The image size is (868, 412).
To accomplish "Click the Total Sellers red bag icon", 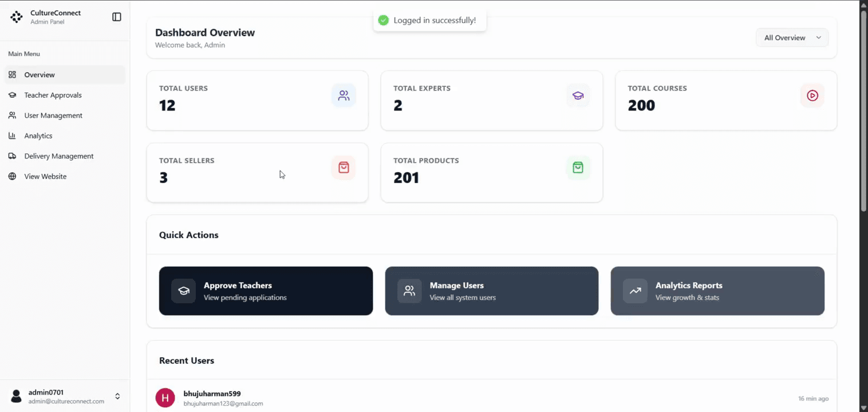I will point(344,168).
